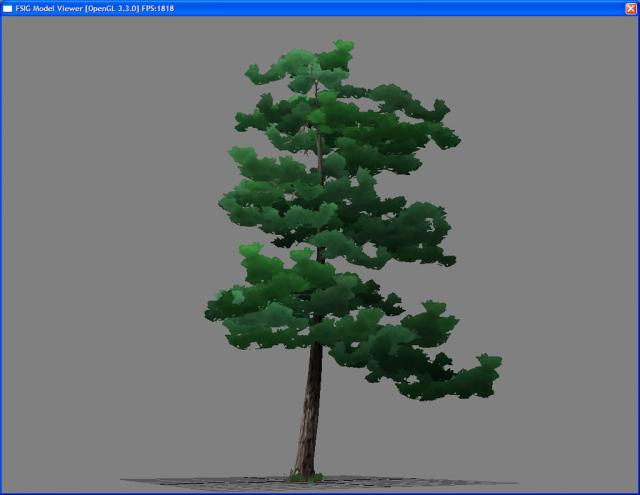The image size is (640, 495).
Task: Click the FSIG Model Viewer title bar icon
Action: (8, 8)
